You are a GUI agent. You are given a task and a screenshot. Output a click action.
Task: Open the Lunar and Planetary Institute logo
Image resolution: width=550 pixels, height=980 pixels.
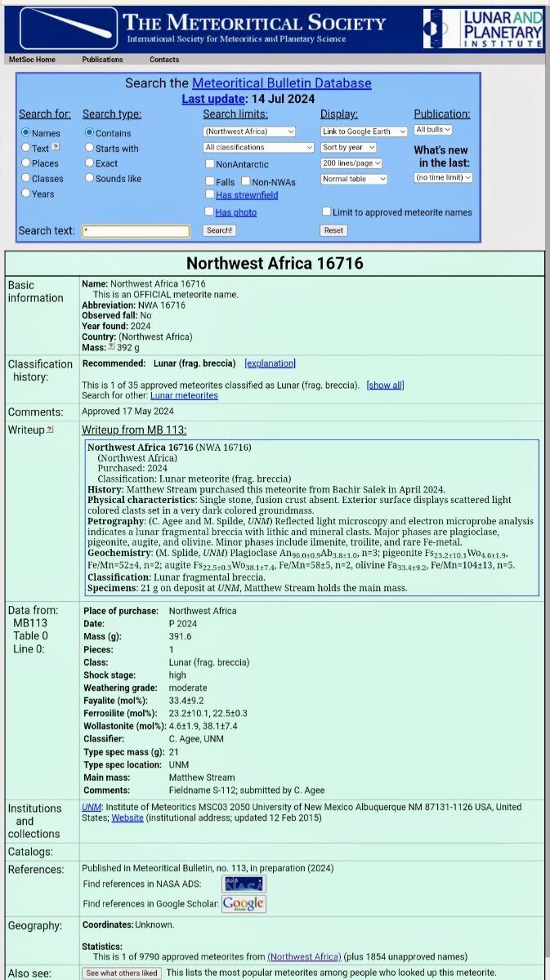coord(482,28)
